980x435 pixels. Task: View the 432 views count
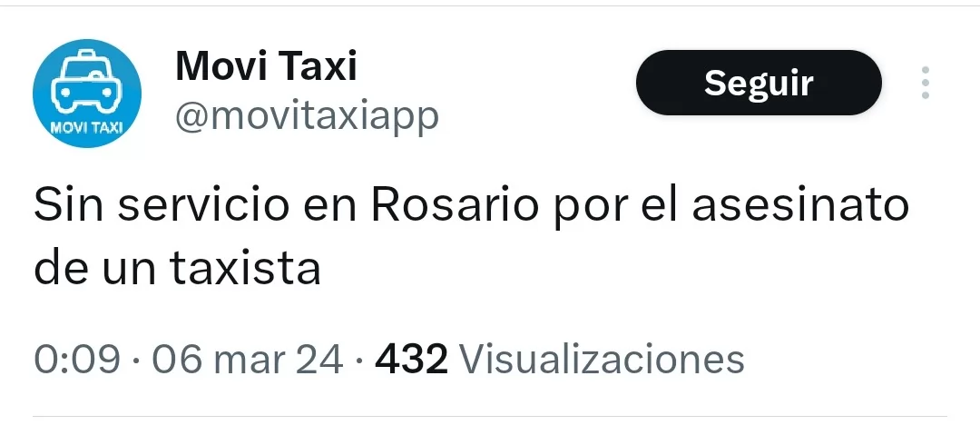point(411,360)
